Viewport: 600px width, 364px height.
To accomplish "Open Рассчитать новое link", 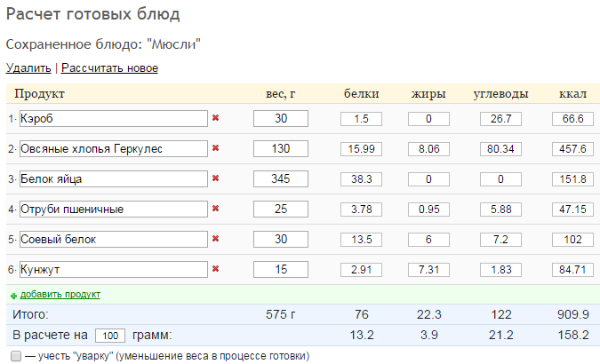I will click(109, 68).
